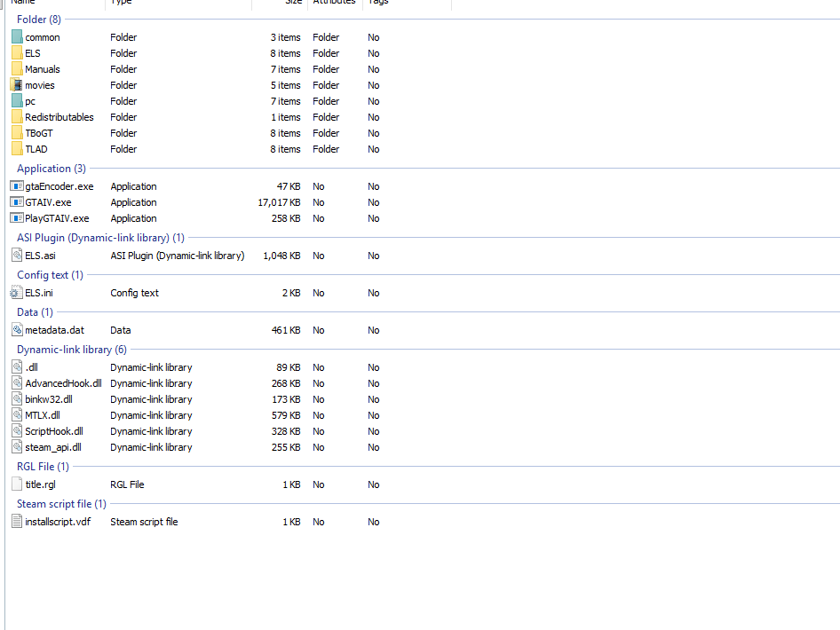Viewport: 840px width, 630px height.
Task: Click the common folder icon
Action: pos(17,37)
